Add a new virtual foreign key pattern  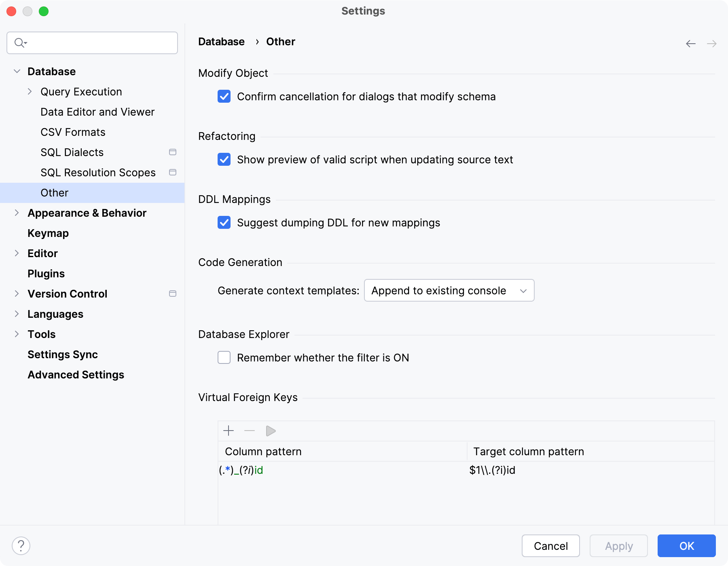tap(228, 431)
